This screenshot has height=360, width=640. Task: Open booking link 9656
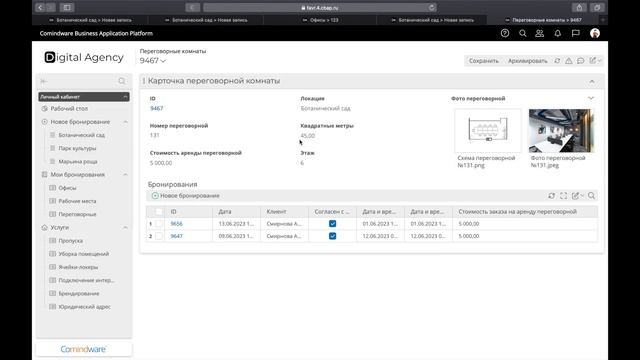click(x=176, y=224)
